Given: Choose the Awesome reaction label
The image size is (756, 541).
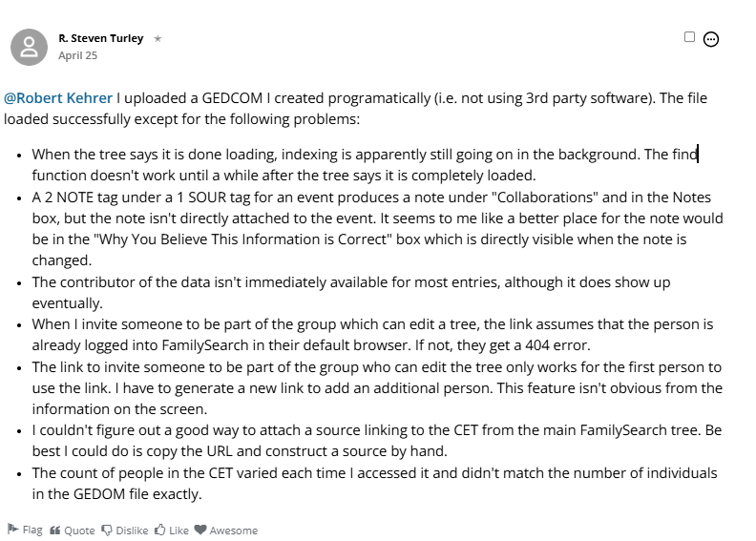Looking at the screenshot, I should [233, 531].
